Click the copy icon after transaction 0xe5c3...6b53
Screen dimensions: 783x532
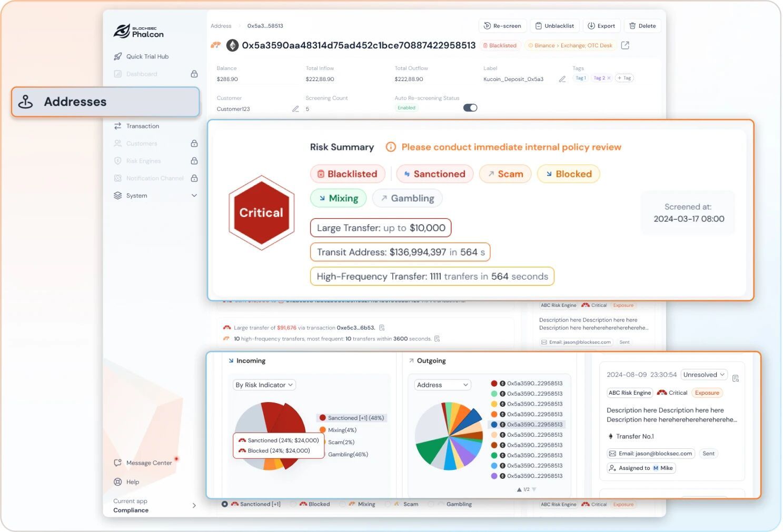click(x=382, y=328)
